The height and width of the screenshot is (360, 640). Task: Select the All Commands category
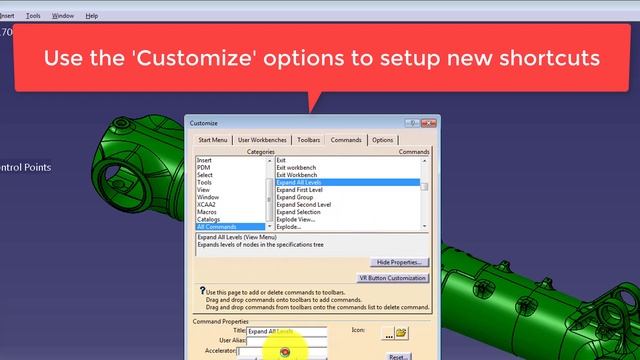[230, 227]
